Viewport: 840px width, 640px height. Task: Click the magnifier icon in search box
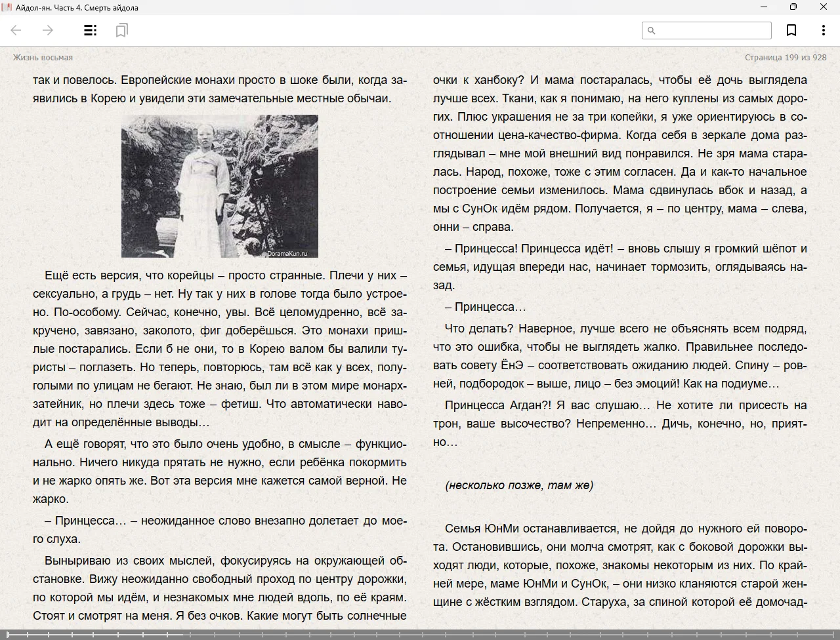tap(652, 30)
